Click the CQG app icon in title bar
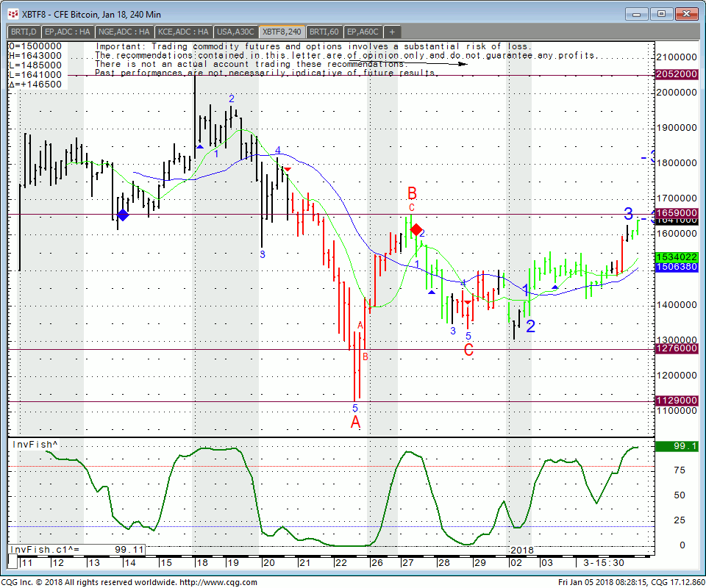 (13, 15)
